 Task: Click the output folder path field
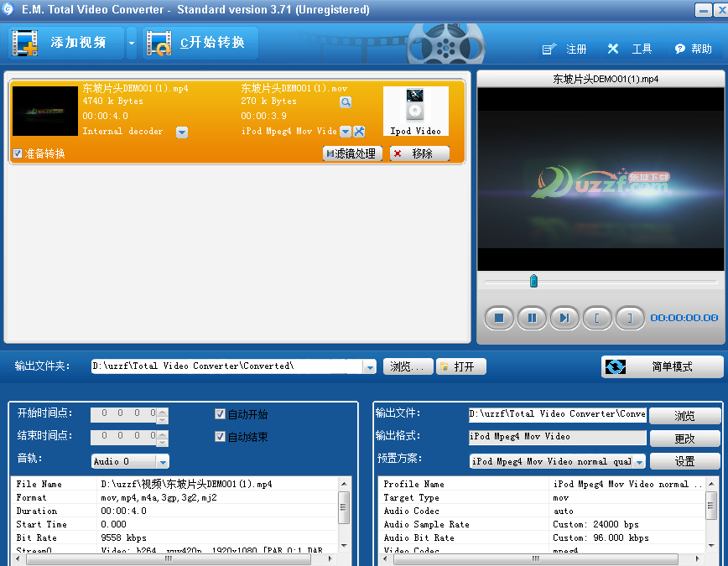[227, 366]
